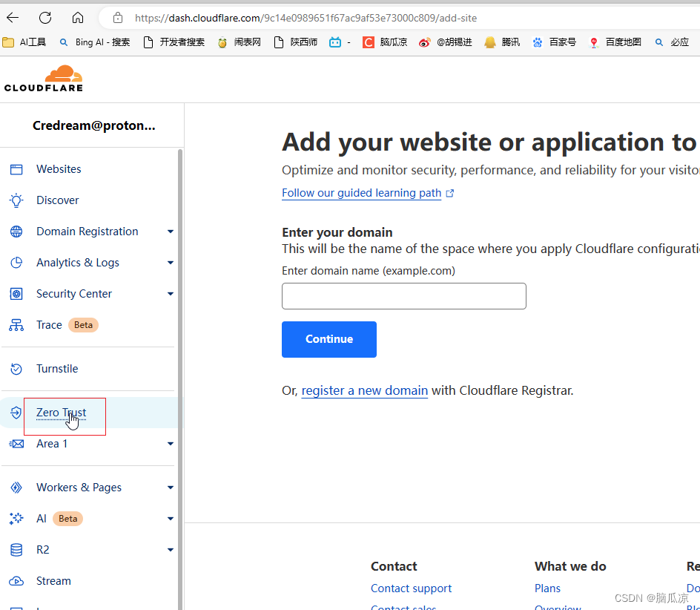Open the 脑瓜凉 bookmark
The height and width of the screenshot is (610, 700).
[385, 42]
